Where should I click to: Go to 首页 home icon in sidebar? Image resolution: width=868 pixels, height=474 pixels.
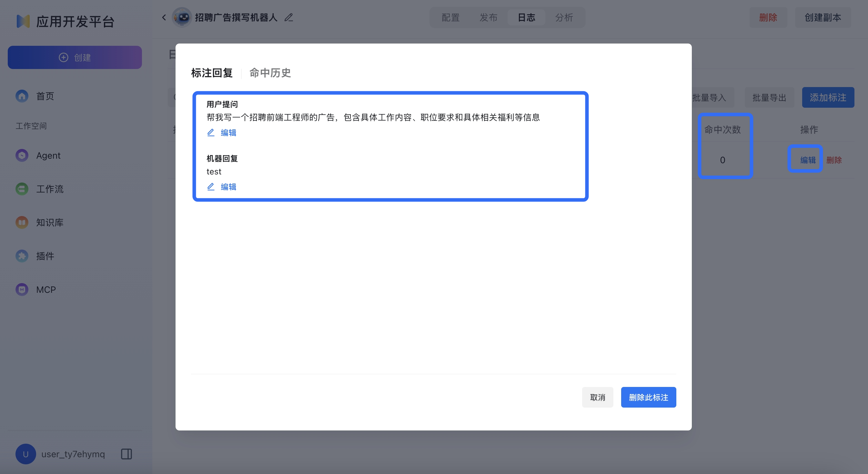tap(22, 96)
